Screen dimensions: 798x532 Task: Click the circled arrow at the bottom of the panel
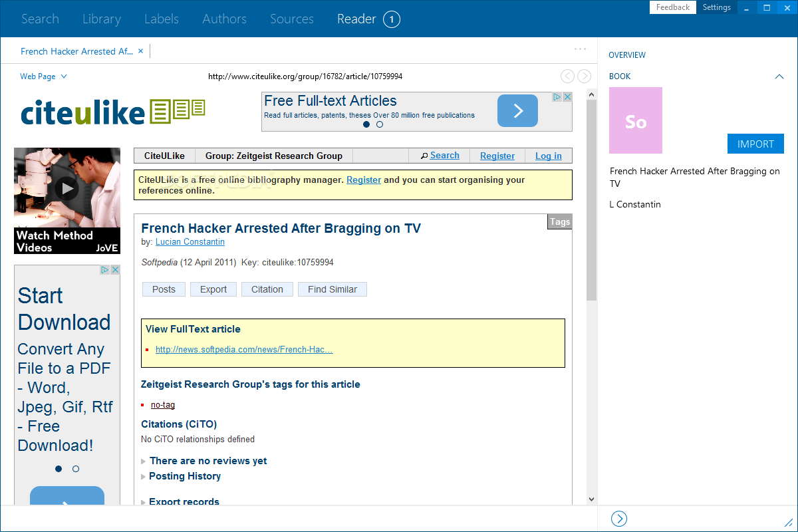(x=618, y=519)
